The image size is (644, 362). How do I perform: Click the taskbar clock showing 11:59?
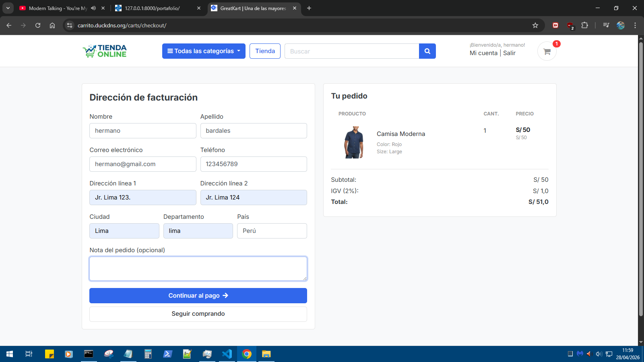[627, 354]
